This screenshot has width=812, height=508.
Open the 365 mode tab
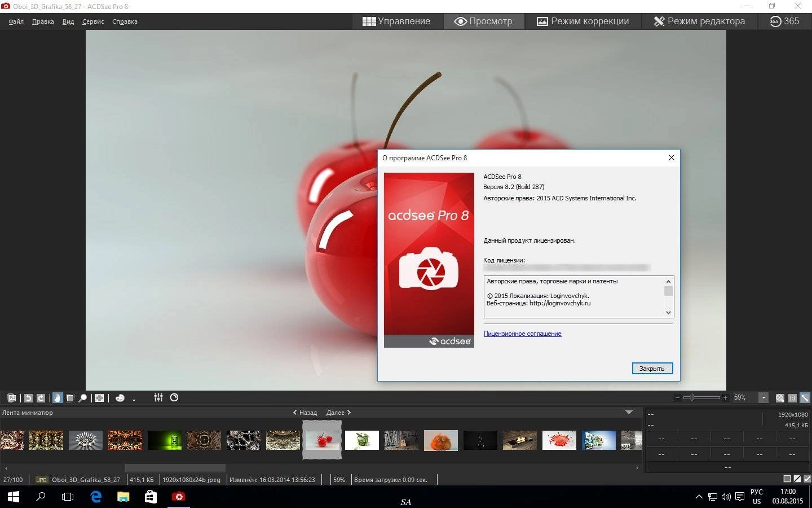(784, 21)
